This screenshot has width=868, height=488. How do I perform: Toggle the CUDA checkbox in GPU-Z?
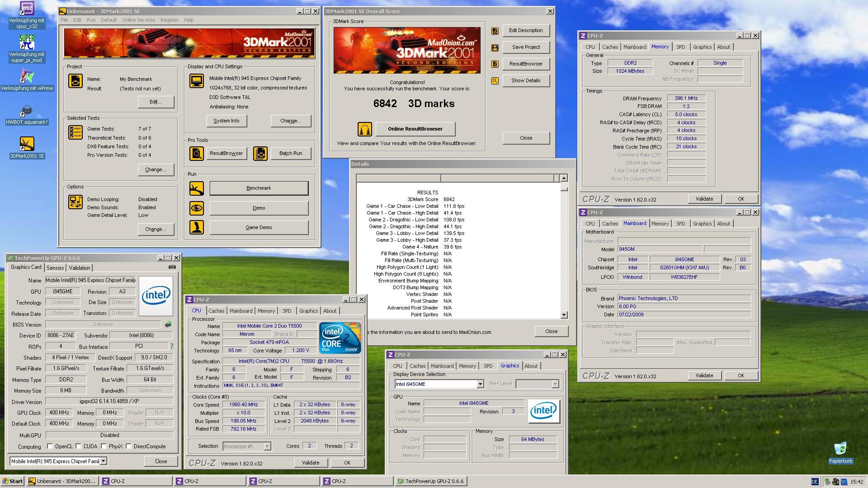coord(79,446)
